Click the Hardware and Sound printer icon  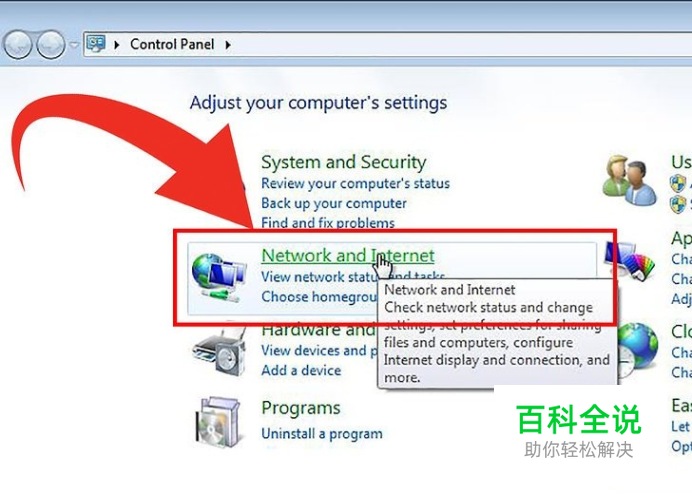tap(219, 351)
